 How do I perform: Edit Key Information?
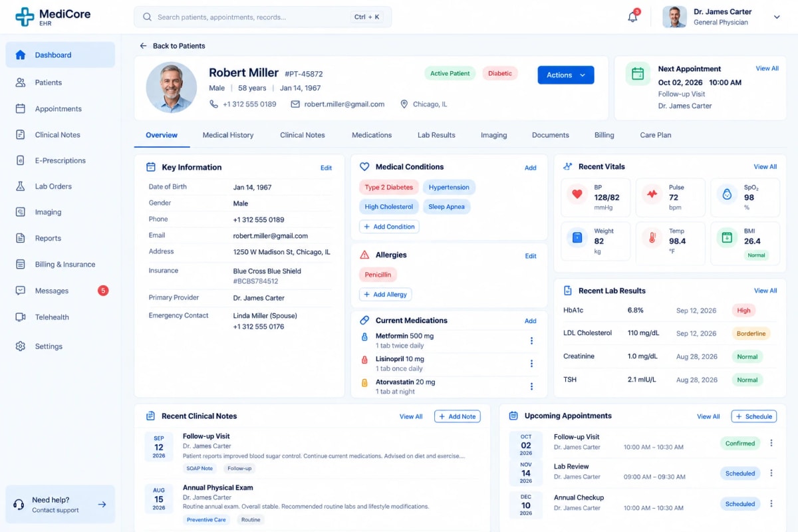pyautogui.click(x=327, y=168)
